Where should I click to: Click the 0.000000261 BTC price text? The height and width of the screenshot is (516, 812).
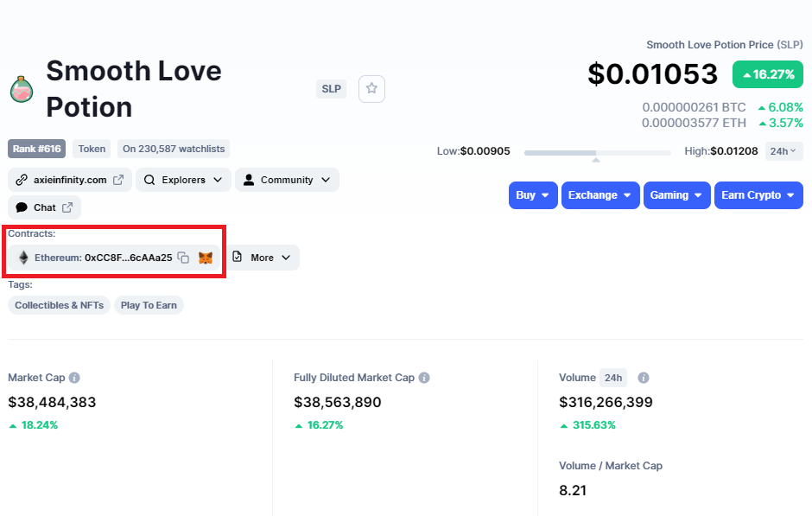click(x=694, y=107)
